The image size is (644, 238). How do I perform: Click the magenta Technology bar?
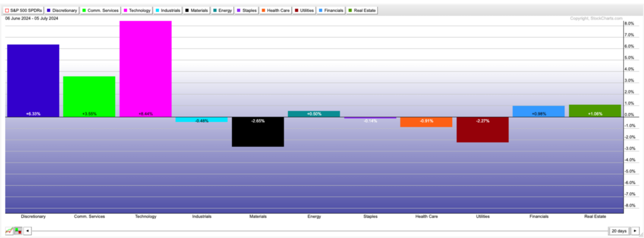[145, 69]
